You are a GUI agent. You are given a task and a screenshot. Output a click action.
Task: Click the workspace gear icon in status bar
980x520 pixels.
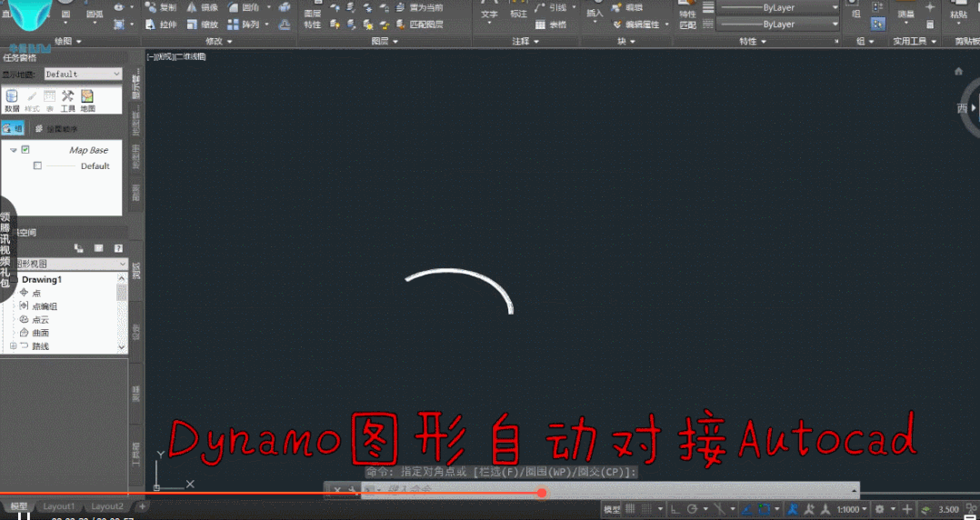(880, 509)
